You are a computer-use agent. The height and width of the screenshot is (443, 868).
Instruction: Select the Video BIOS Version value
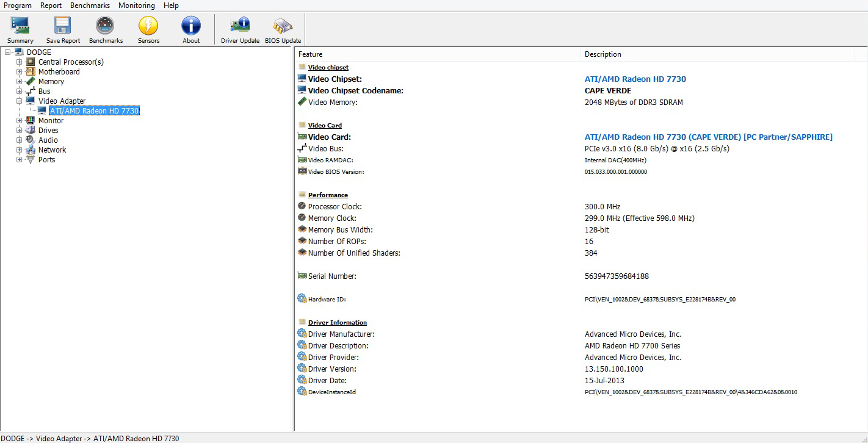pos(616,171)
